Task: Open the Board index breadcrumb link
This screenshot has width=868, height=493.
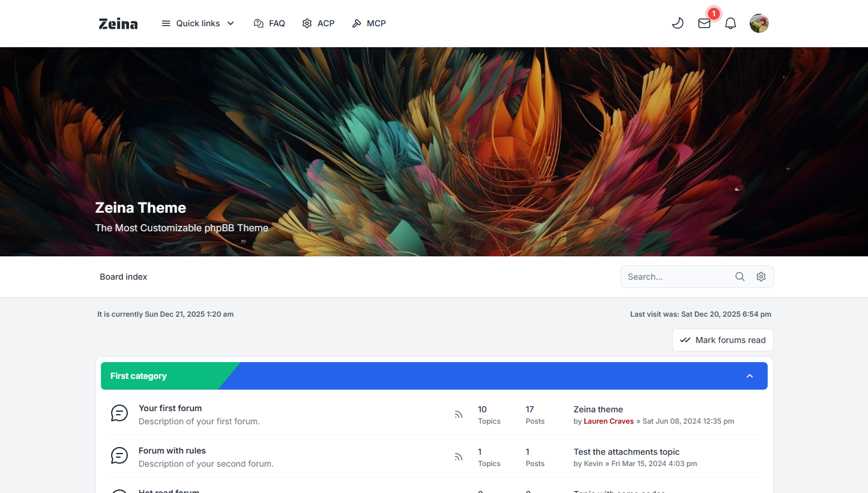Action: (x=123, y=277)
